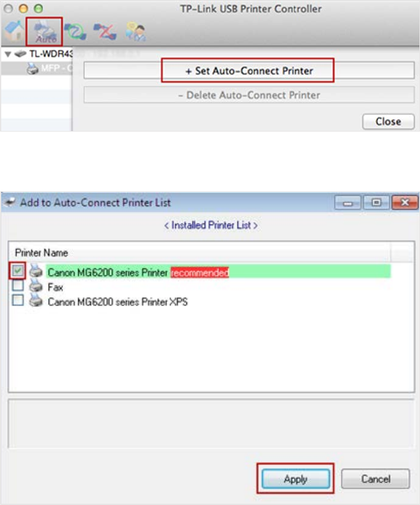The image size is (420, 505).
Task: Collapse the TL-WDR43 tree node
Action: 8,54
